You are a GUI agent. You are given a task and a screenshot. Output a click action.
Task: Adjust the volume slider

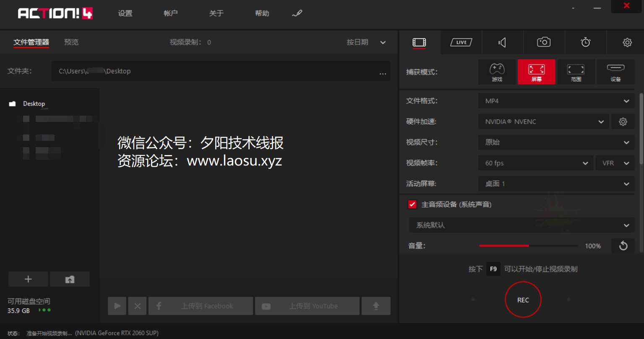tap(529, 246)
